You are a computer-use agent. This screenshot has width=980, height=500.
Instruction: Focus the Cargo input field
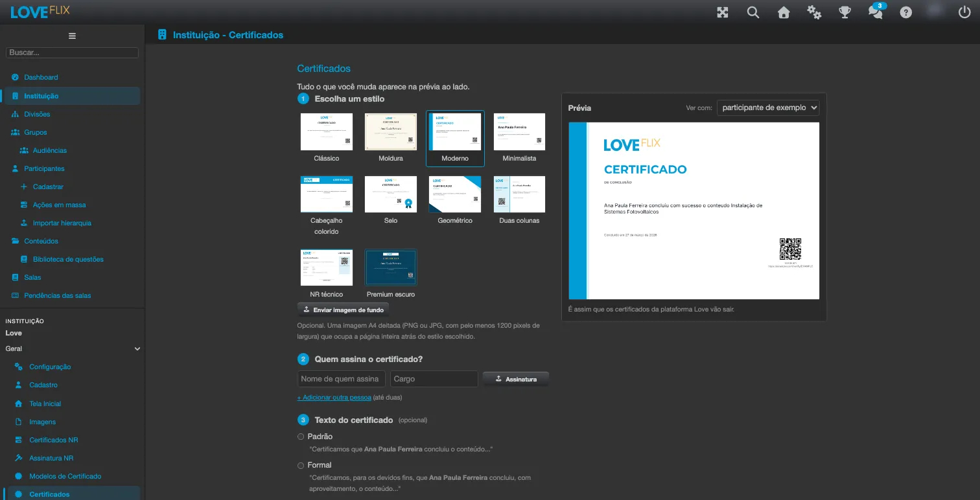click(x=434, y=379)
